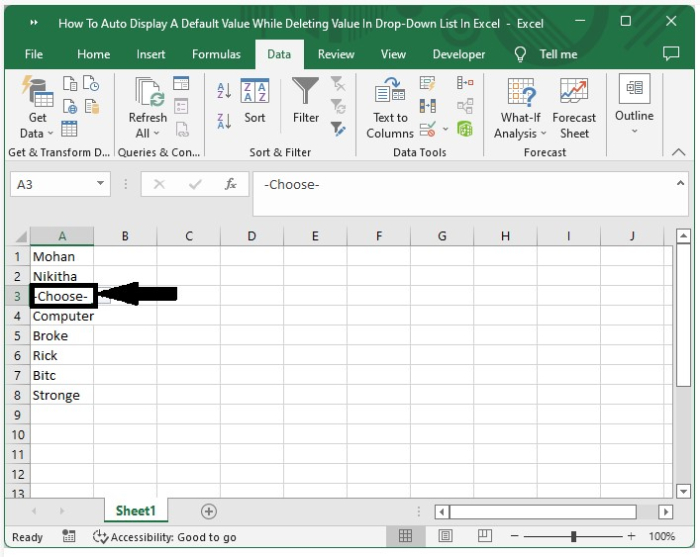Click Accessibility: Good to go status
The height and width of the screenshot is (557, 700).
coord(165,537)
